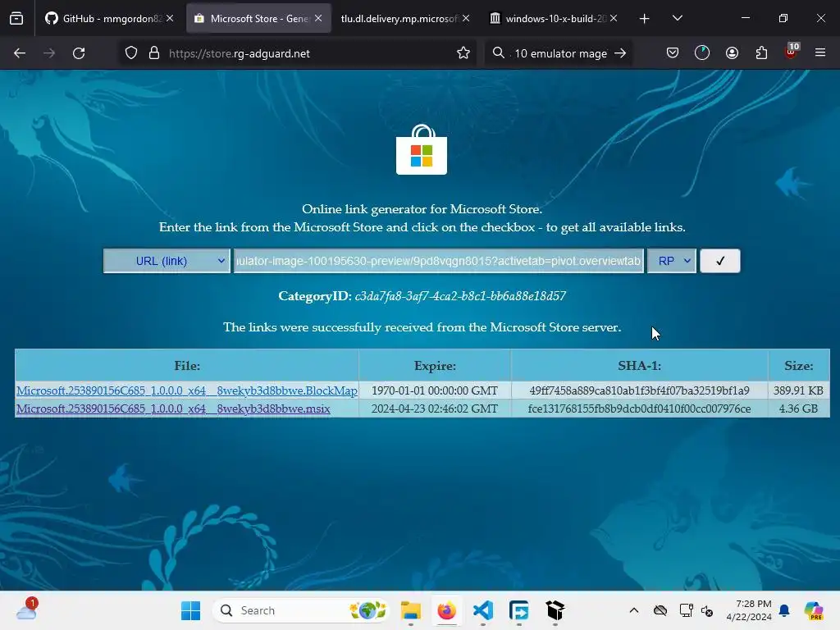Open Extensions puzzle icon
This screenshot has width=840, height=630.
pyautogui.click(x=761, y=53)
